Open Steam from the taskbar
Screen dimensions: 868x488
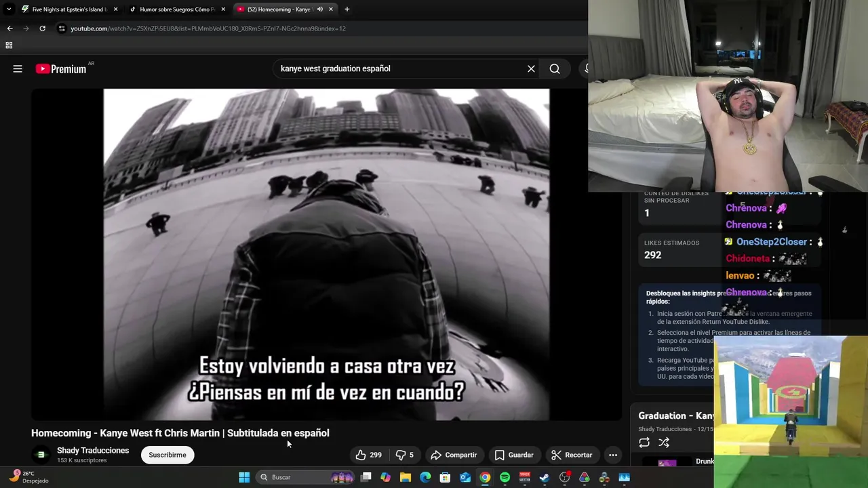coord(545,477)
